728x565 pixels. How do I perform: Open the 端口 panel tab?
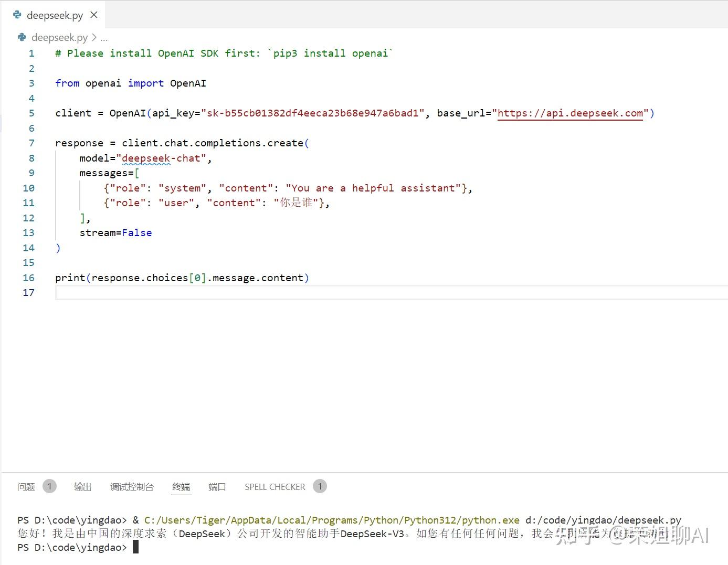coord(217,487)
